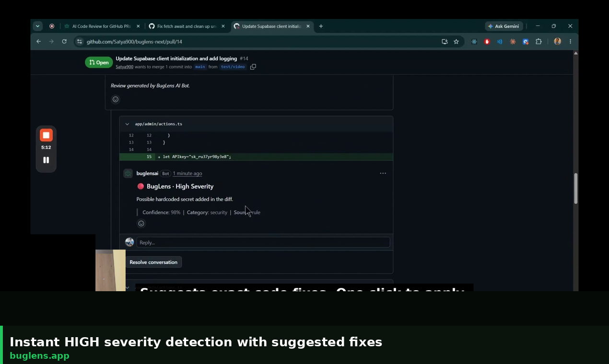Open the Satya900 user profile link

click(124, 67)
